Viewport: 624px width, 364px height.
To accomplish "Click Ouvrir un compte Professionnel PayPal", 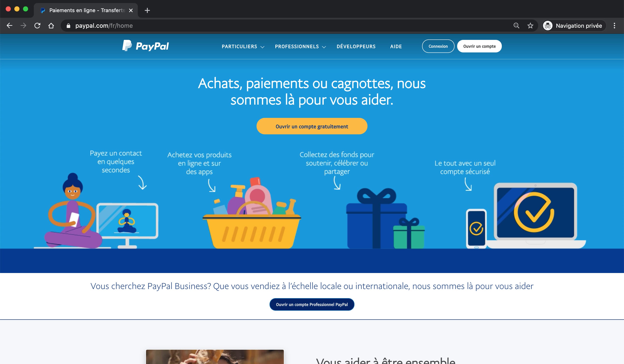I will (x=312, y=304).
